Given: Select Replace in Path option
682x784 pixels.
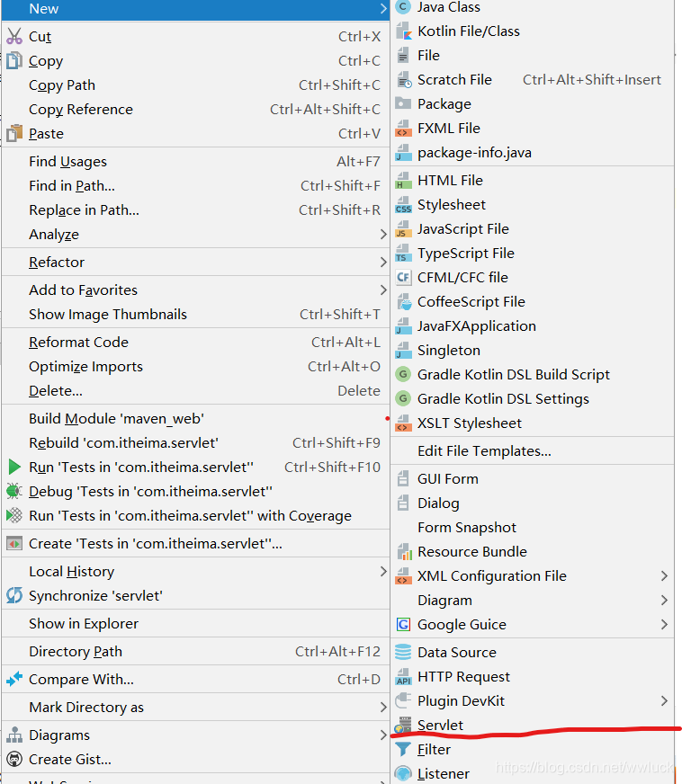Looking at the screenshot, I should point(195,210).
